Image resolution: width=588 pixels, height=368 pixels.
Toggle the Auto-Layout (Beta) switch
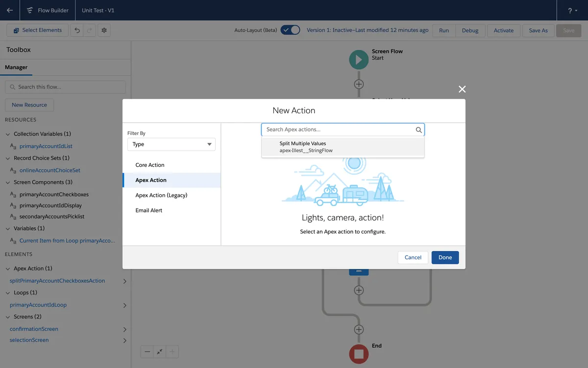click(290, 30)
